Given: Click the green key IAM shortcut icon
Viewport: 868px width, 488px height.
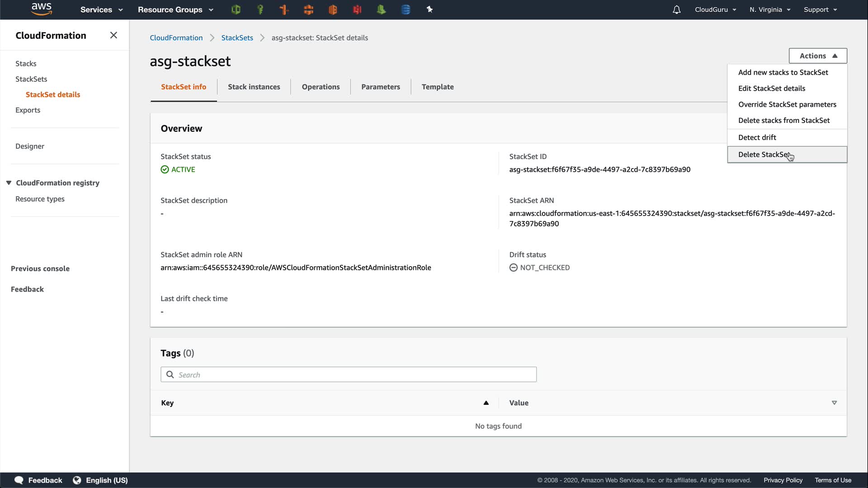Looking at the screenshot, I should 260,9.
